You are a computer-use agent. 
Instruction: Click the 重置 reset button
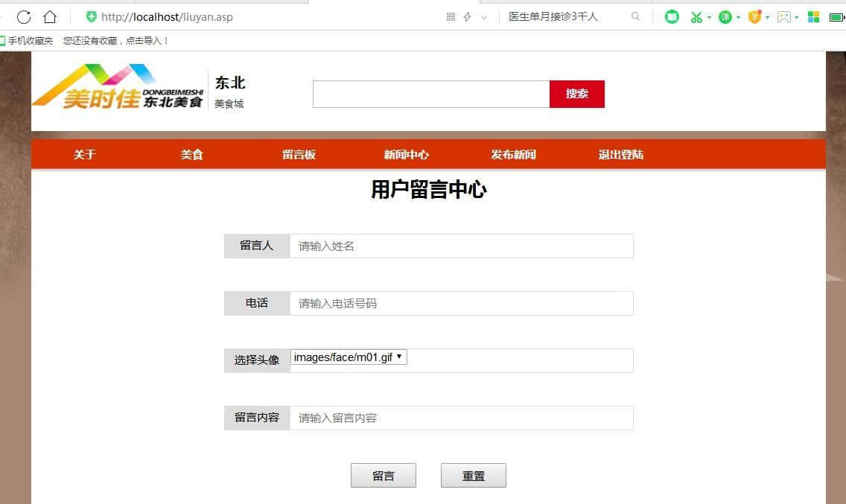click(x=473, y=476)
